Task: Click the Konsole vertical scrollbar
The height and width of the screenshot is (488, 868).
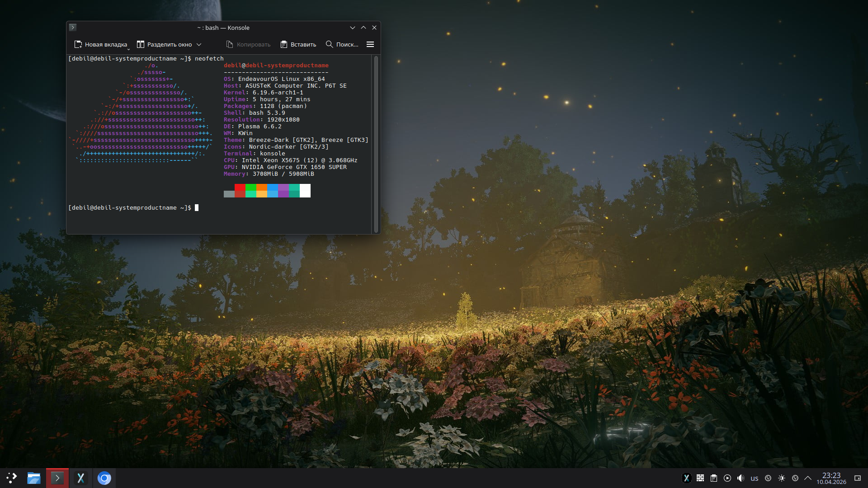Action: (x=376, y=144)
